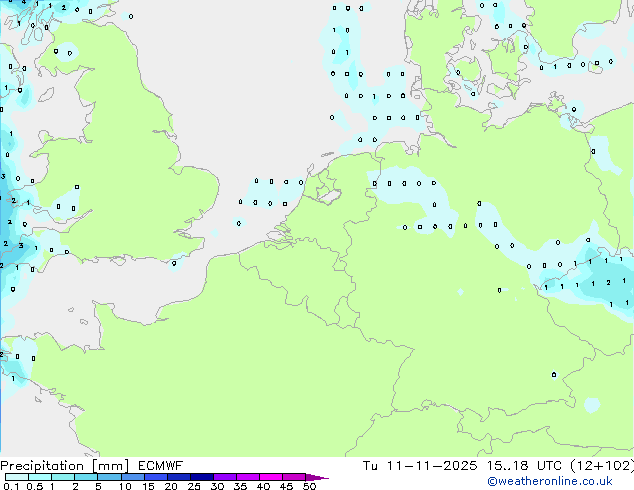Click the ECMWF model name
Viewport: 634px width, 490px height.
pos(161,466)
